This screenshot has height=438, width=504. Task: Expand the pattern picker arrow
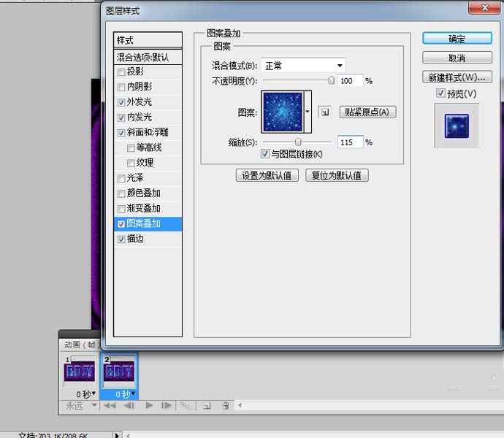coord(308,112)
